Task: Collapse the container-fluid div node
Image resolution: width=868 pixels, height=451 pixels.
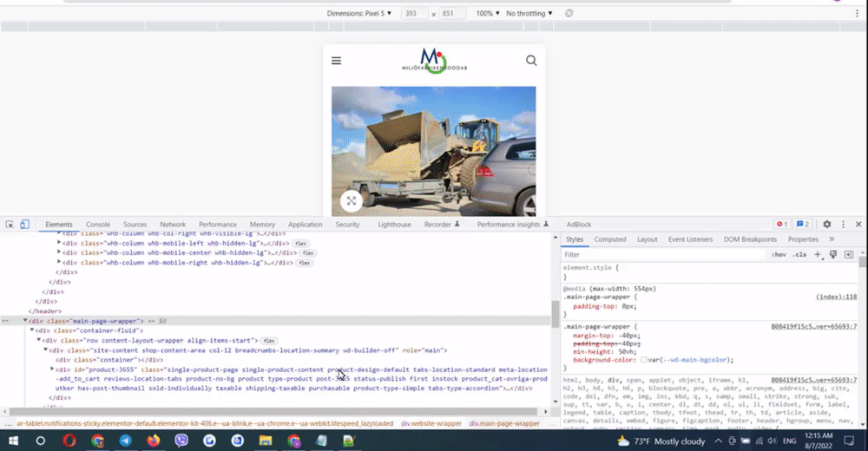Action: [31, 330]
